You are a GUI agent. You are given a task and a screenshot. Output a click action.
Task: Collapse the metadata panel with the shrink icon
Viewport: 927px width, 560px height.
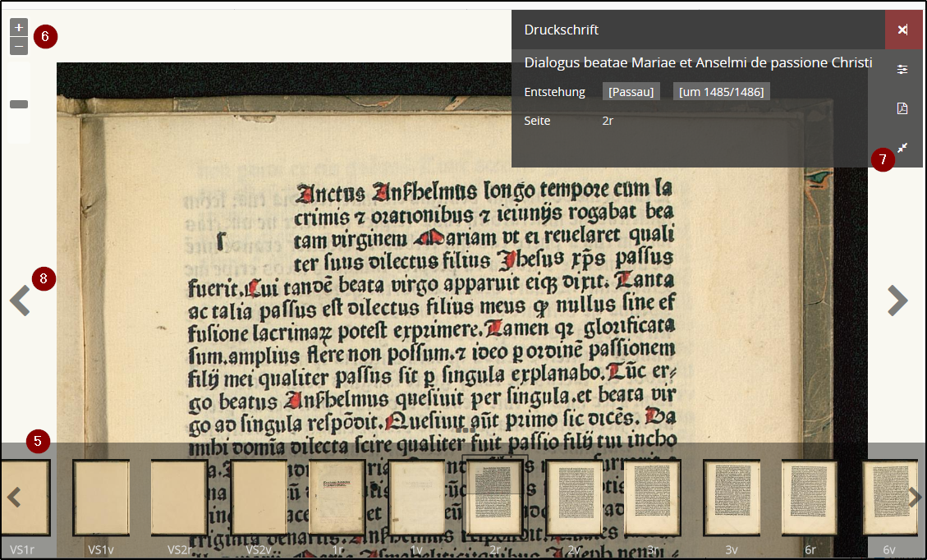(x=902, y=148)
